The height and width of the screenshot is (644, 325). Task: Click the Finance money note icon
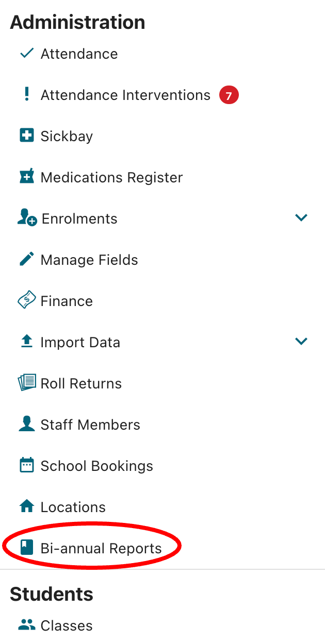pyautogui.click(x=26, y=300)
